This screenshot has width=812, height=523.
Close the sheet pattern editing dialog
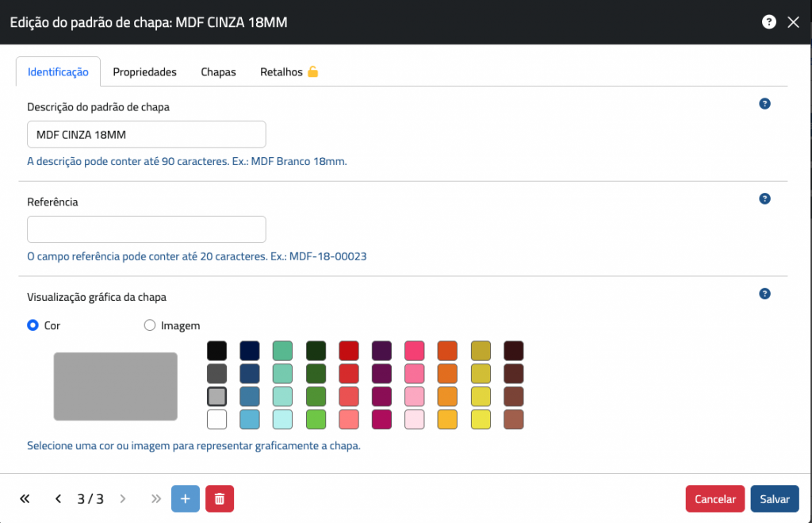[x=793, y=21]
